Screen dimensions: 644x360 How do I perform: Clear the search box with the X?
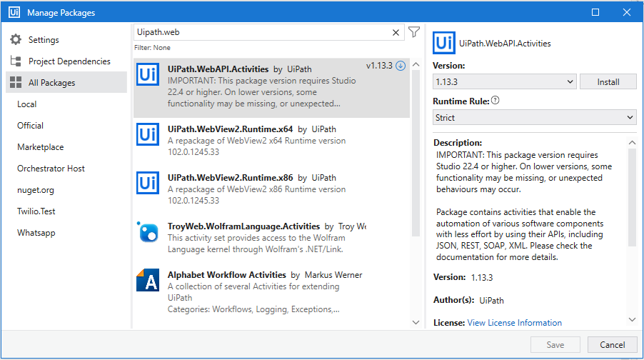(396, 32)
